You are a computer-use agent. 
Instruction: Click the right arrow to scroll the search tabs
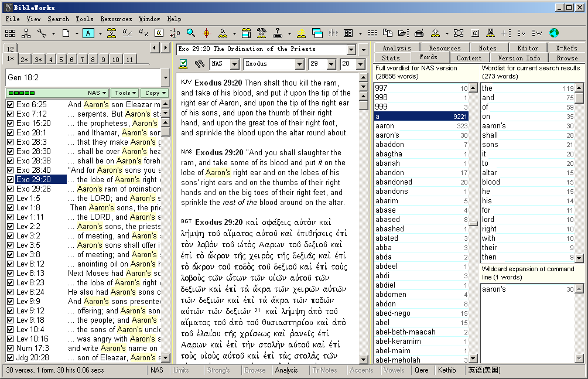[165, 47]
